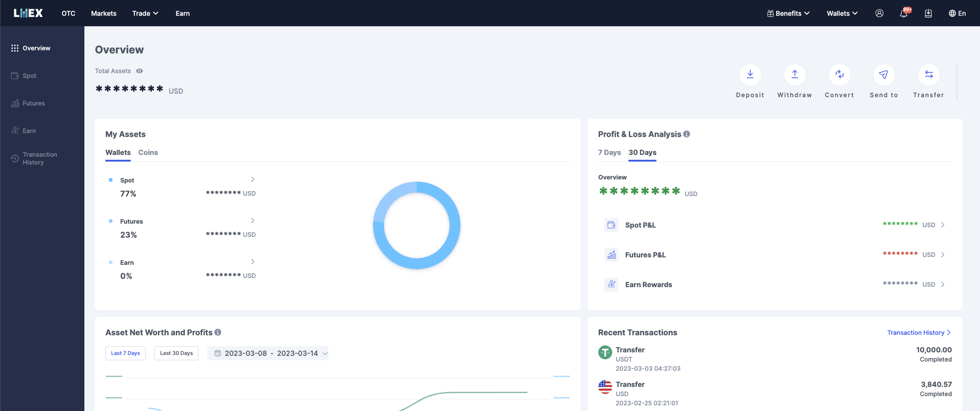Click Earn 0% value

click(126, 276)
